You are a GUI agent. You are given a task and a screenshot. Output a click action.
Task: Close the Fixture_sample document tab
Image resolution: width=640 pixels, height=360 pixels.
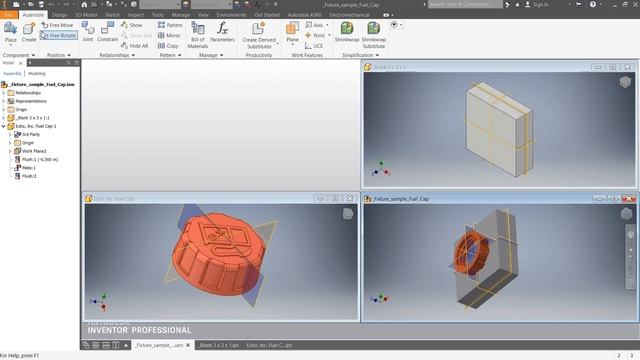[188, 345]
